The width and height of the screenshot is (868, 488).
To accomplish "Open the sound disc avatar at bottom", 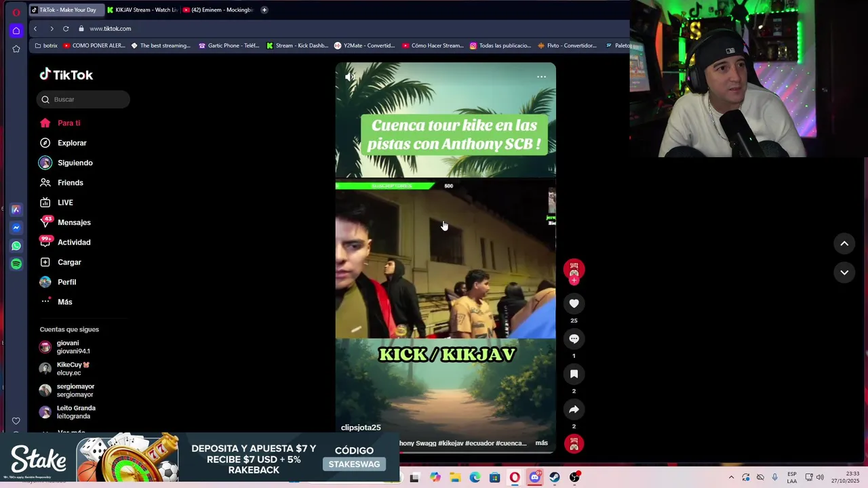I will click(x=574, y=443).
